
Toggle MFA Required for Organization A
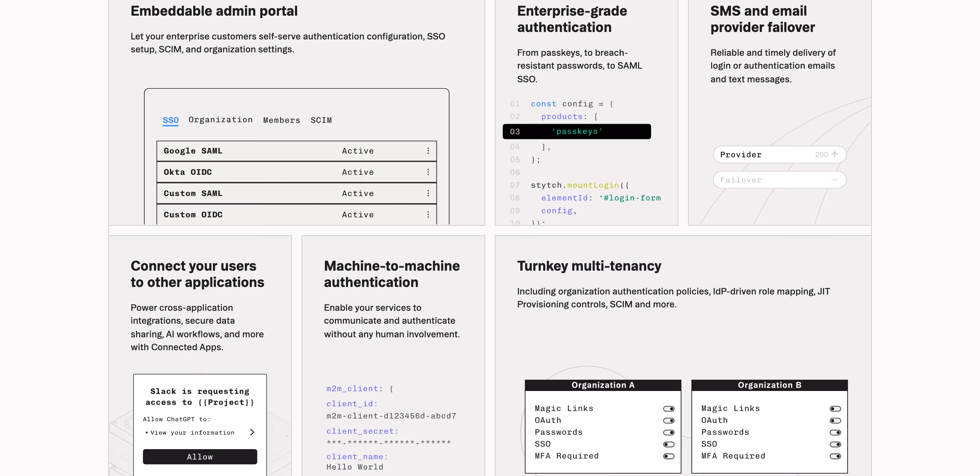click(x=669, y=456)
